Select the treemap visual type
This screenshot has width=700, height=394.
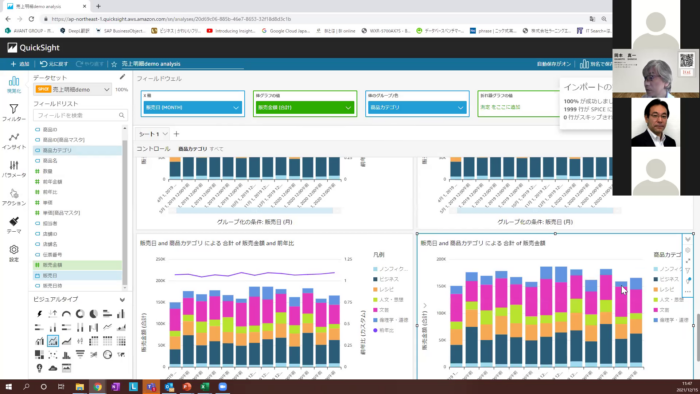[x=39, y=354]
